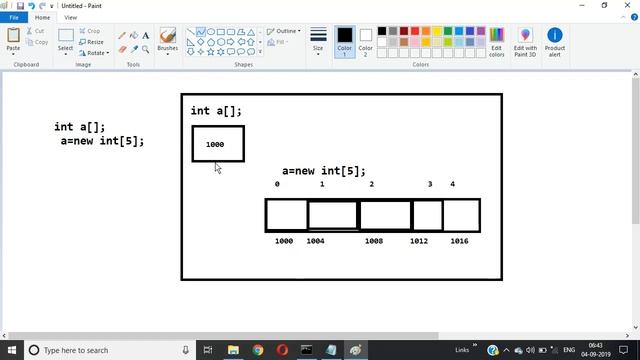Click the Save icon in title bar
This screenshot has height=360, width=640.
pyautogui.click(x=20, y=6)
